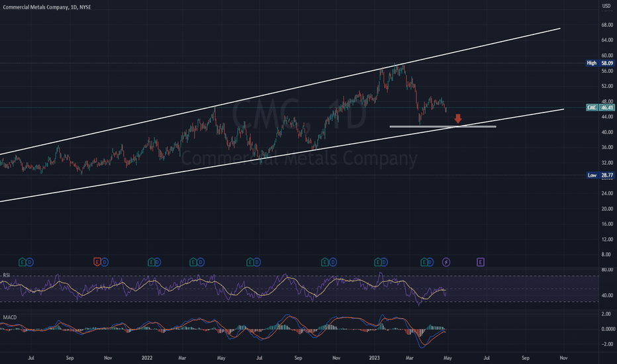This screenshot has width=617, height=364.
Task: Open the earnings E marker at January 2022
Action: tap(151, 262)
